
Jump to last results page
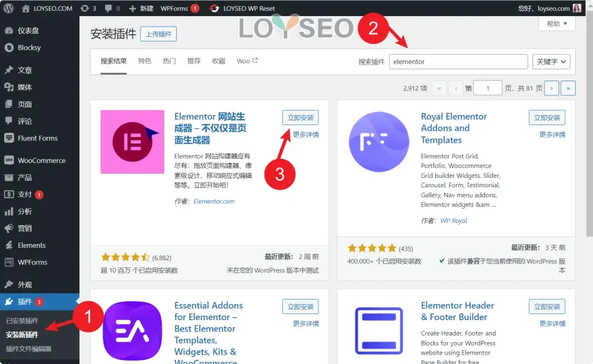pos(568,88)
